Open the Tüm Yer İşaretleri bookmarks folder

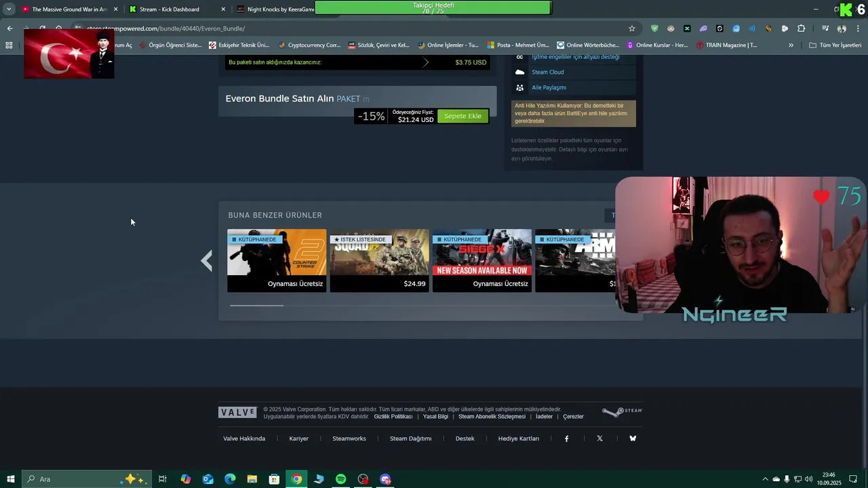835,45
